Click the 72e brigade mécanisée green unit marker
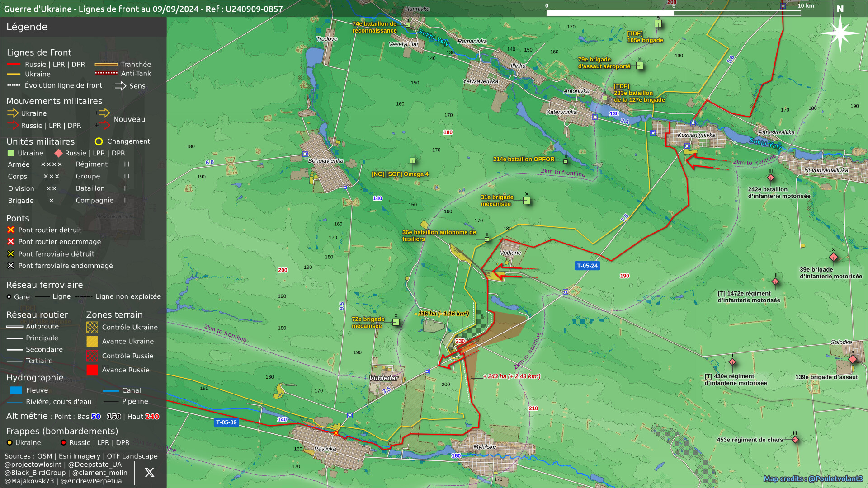Screen dimensions: 868x488 [x=396, y=322]
